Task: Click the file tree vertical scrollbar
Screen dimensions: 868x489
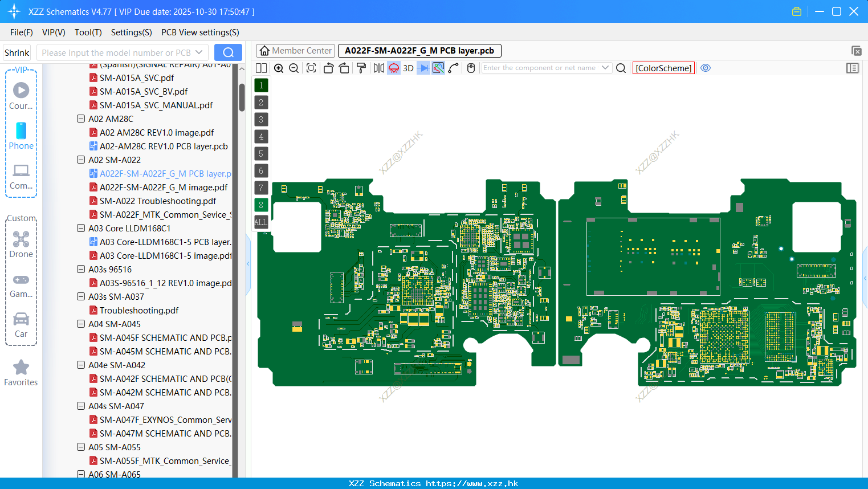Action: pyautogui.click(x=242, y=97)
